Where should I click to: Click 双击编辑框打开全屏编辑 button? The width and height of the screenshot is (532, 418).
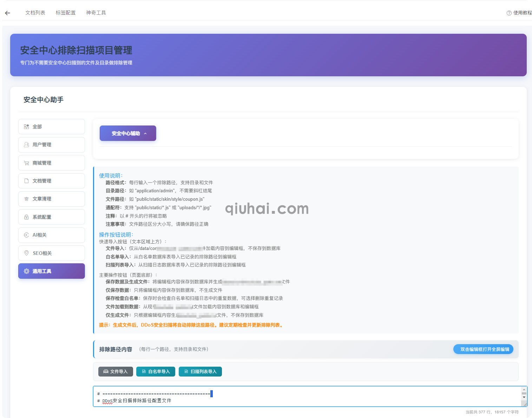(x=483, y=349)
